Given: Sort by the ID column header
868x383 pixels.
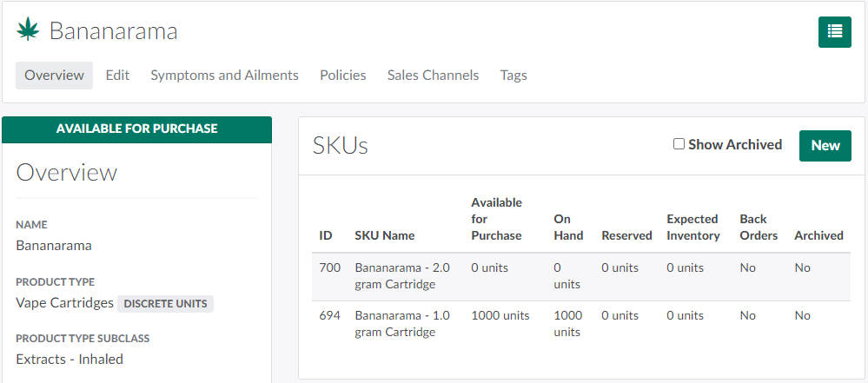Looking at the screenshot, I should (x=326, y=235).
